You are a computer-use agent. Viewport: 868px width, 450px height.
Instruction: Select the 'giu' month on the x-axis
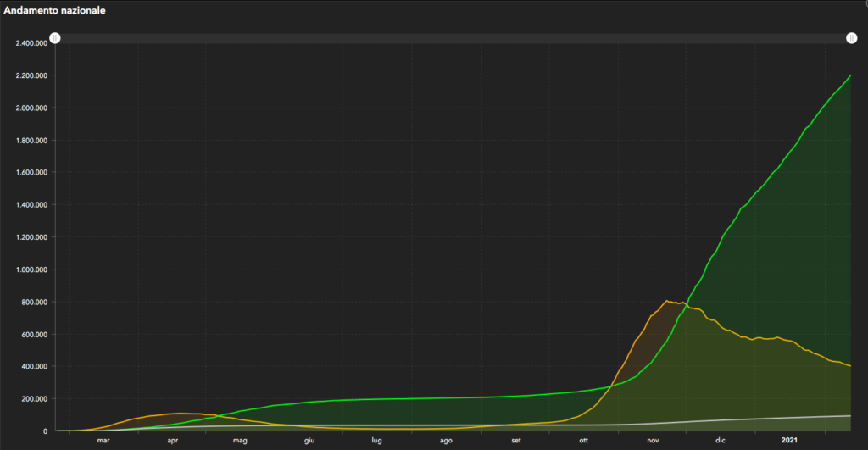[x=309, y=441]
